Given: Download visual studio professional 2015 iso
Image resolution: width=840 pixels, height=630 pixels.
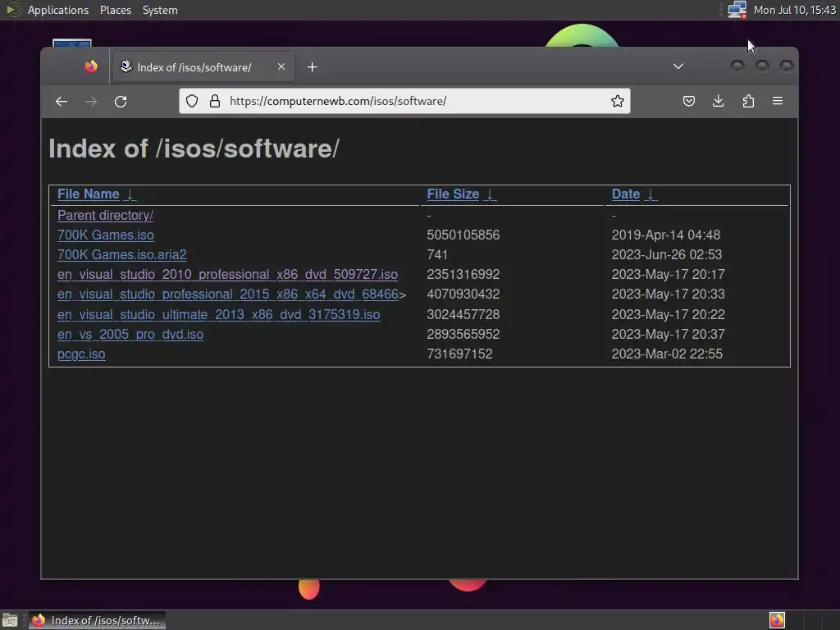Looking at the screenshot, I should 228,294.
